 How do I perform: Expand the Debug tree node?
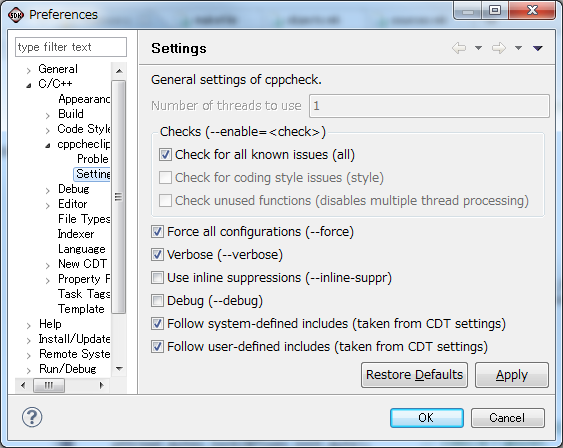click(x=47, y=191)
